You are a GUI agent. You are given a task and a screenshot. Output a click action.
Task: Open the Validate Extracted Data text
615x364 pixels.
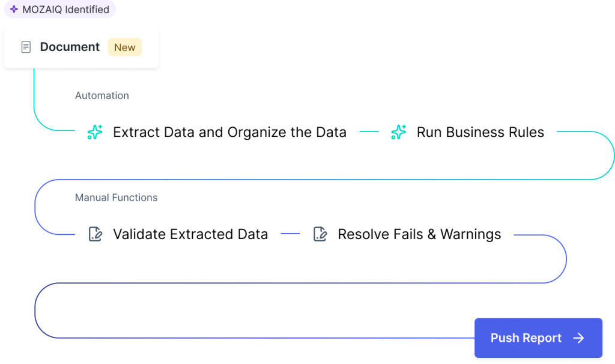coord(190,234)
